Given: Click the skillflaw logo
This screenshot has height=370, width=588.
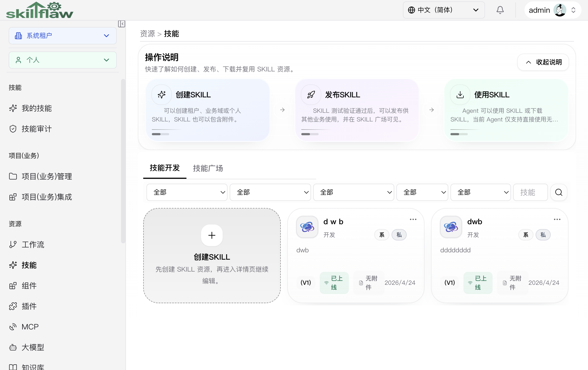Looking at the screenshot, I should tap(39, 10).
